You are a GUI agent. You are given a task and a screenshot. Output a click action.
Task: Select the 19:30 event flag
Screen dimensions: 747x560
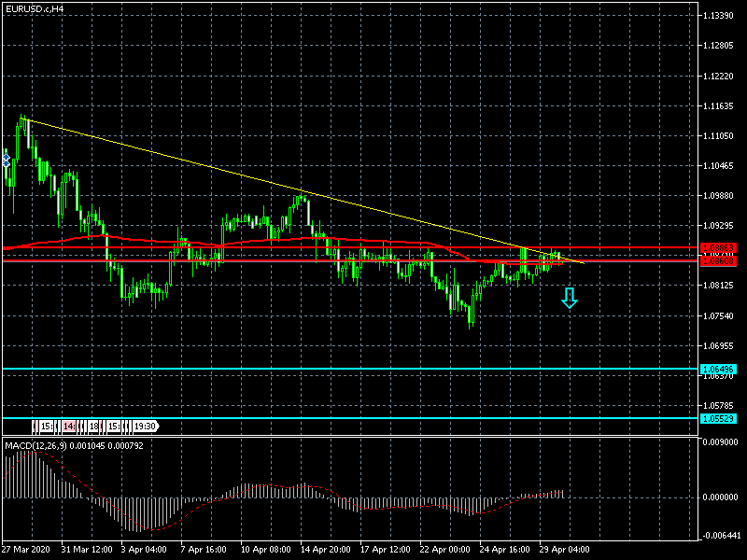(144, 427)
